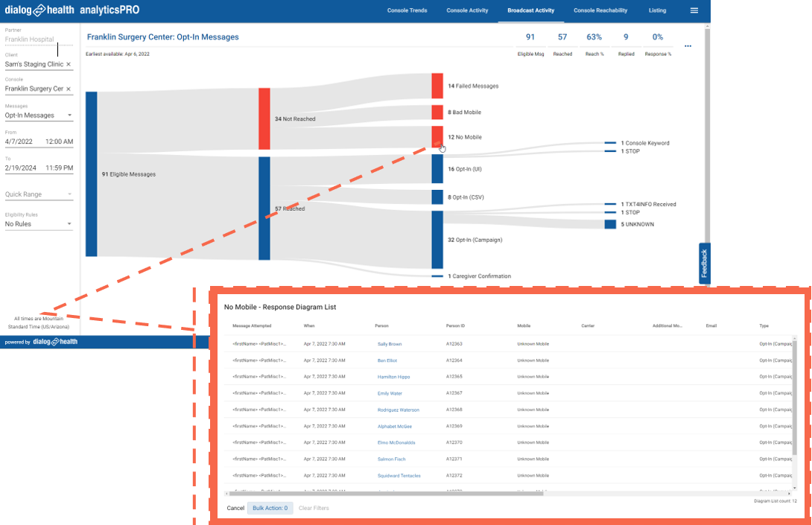This screenshot has height=525, width=812.
Task: Open Emily Water's person link
Action: coord(390,393)
